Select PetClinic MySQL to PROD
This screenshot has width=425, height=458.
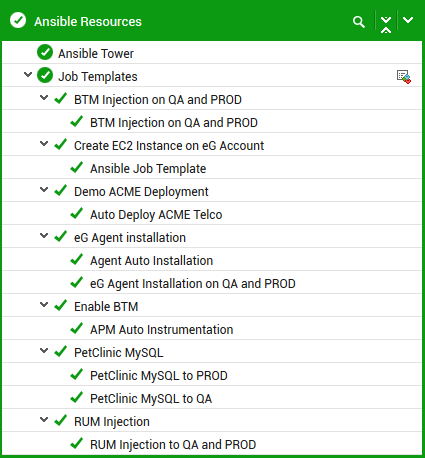[x=159, y=376]
